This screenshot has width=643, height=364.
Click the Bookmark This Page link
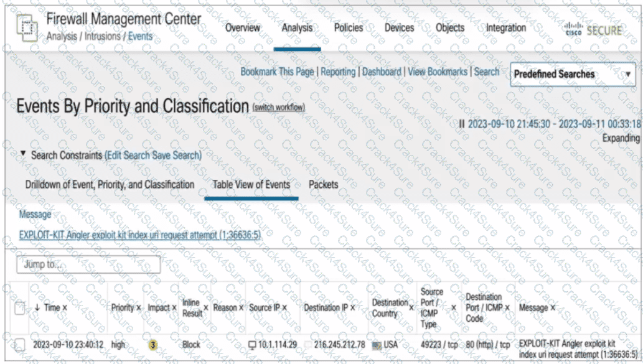tap(277, 72)
